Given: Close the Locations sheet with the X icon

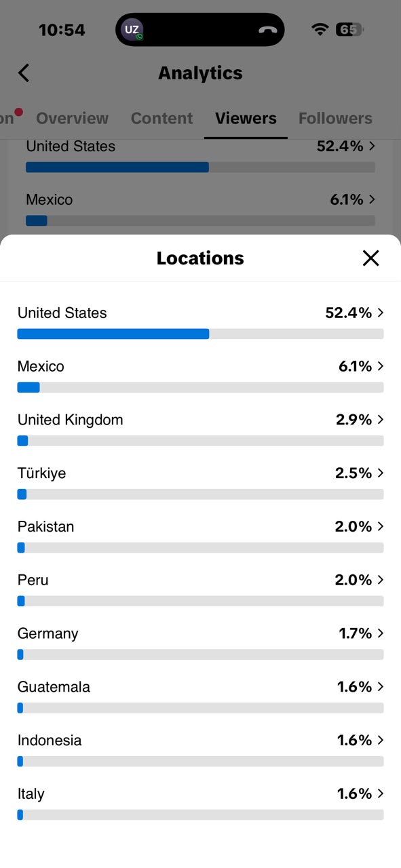Looking at the screenshot, I should coord(370,258).
